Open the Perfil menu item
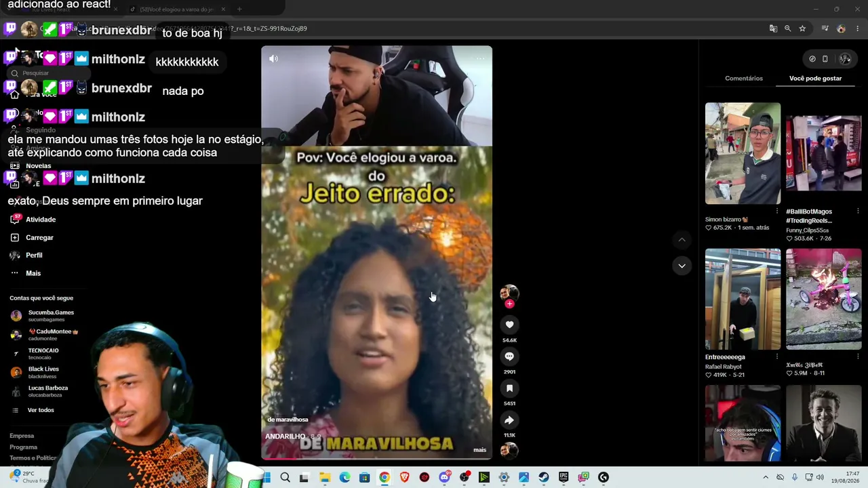This screenshot has width=868, height=488. tap(26, 256)
